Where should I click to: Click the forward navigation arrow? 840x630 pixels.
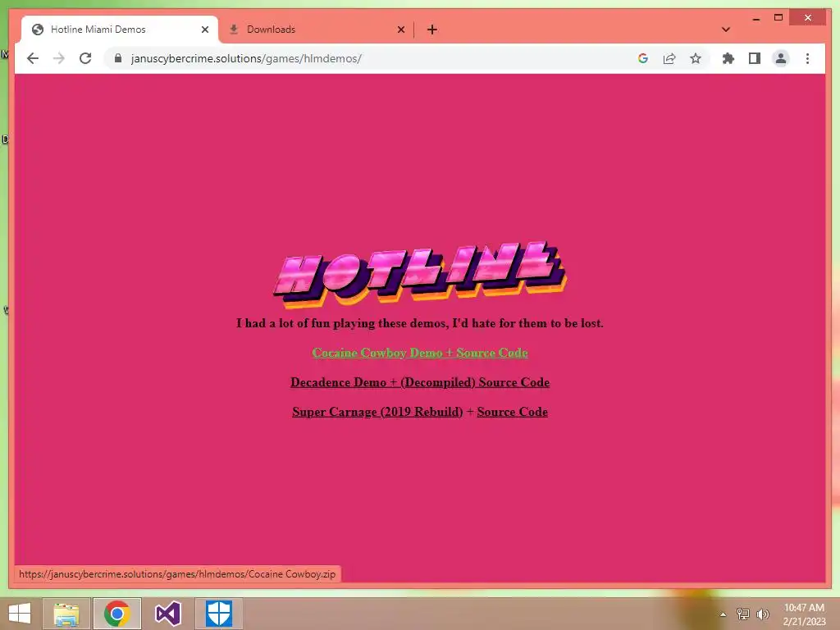coord(59,58)
